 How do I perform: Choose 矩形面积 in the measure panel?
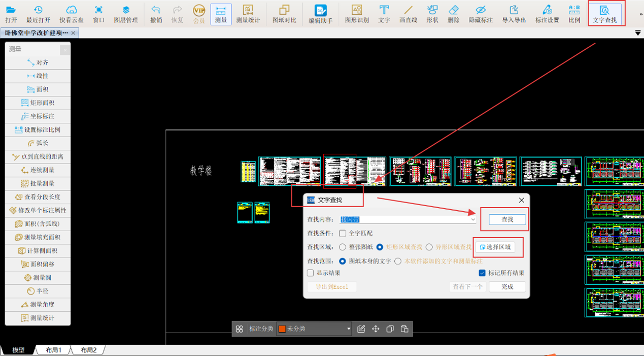[38, 103]
